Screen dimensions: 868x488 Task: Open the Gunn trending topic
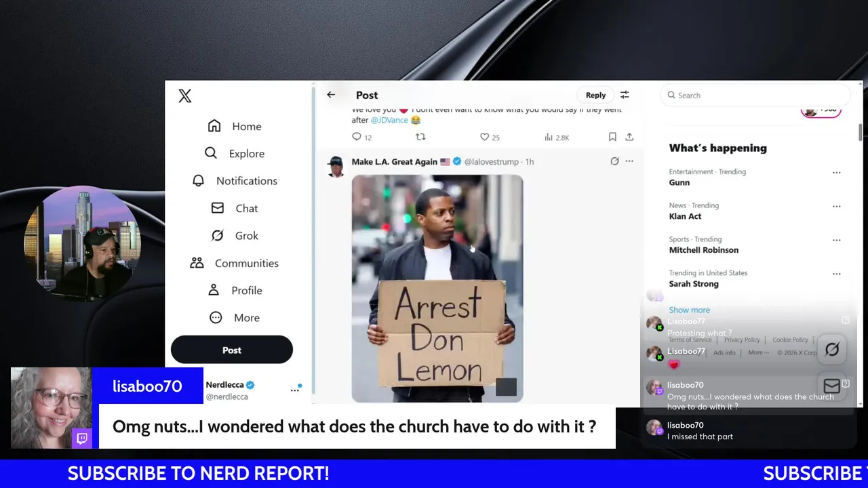point(679,182)
